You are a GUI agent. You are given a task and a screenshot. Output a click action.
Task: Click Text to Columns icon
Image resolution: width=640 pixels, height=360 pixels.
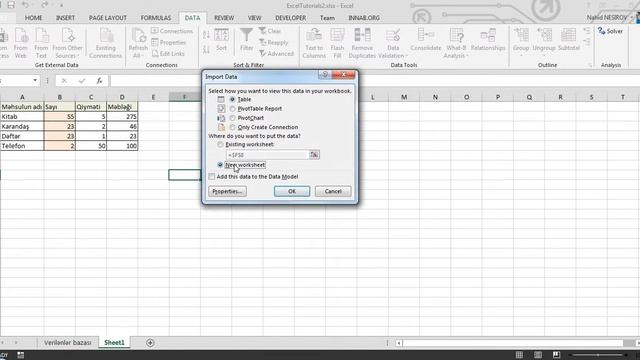314,44
